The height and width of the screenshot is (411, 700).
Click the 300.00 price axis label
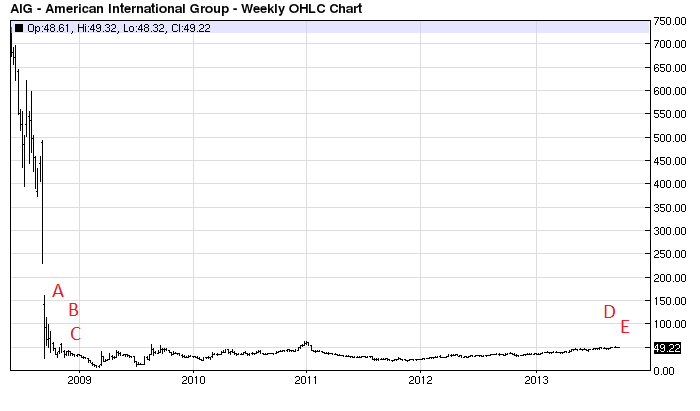tap(670, 231)
